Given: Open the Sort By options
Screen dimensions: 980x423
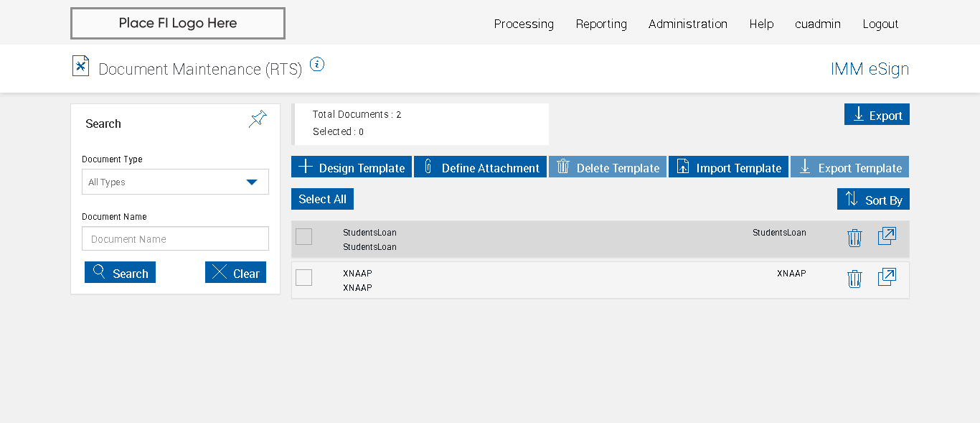Looking at the screenshot, I should tap(873, 200).
